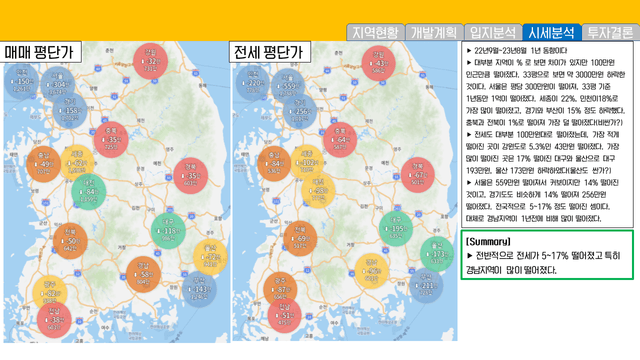
Task: Open the 지역현황 tab
Action: coord(376,32)
